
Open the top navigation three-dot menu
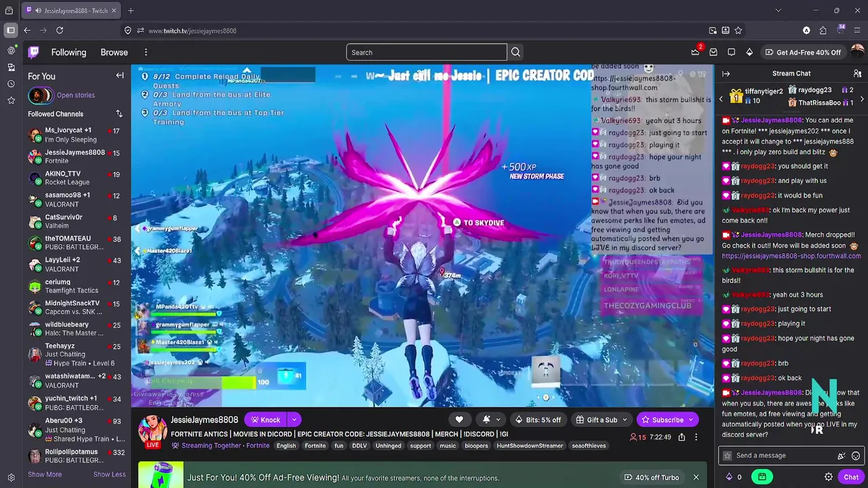click(x=146, y=52)
